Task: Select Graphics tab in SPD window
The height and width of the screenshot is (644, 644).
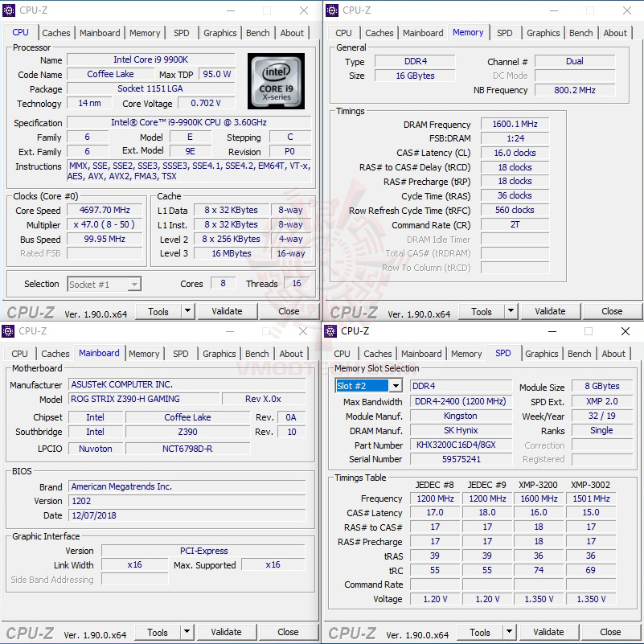Action: [542, 354]
